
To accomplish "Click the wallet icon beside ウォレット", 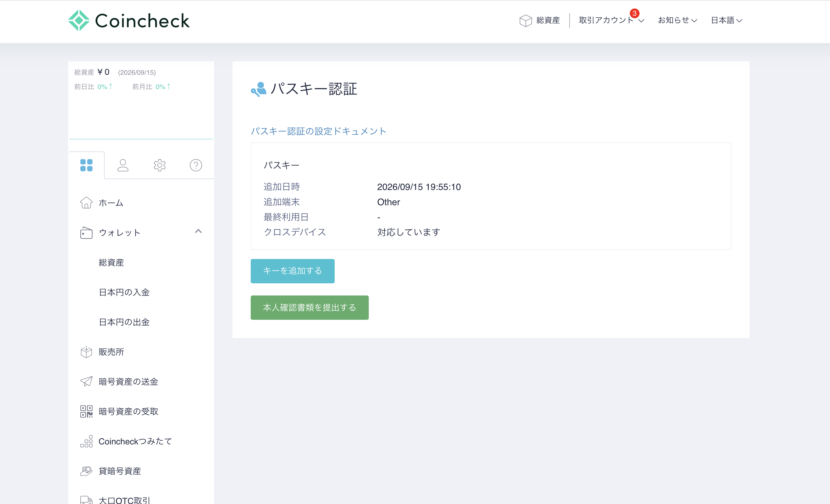I will [x=86, y=233].
